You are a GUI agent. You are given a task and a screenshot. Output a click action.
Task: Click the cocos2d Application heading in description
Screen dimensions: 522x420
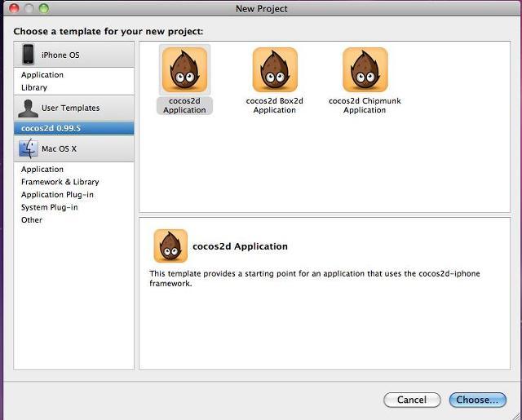coord(240,246)
